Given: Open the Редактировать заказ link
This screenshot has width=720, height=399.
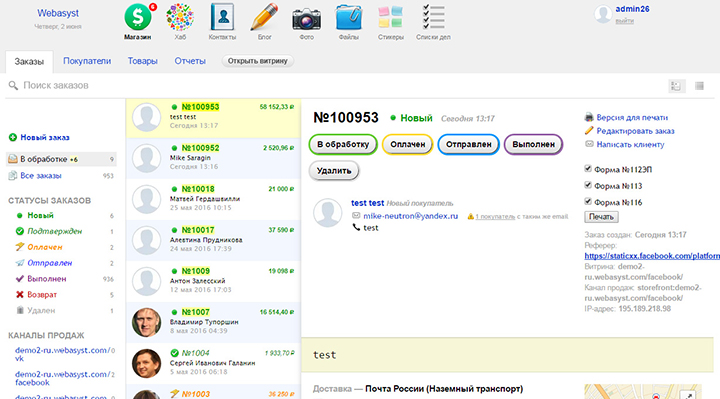Looking at the screenshot, I should pyautogui.click(x=635, y=131).
